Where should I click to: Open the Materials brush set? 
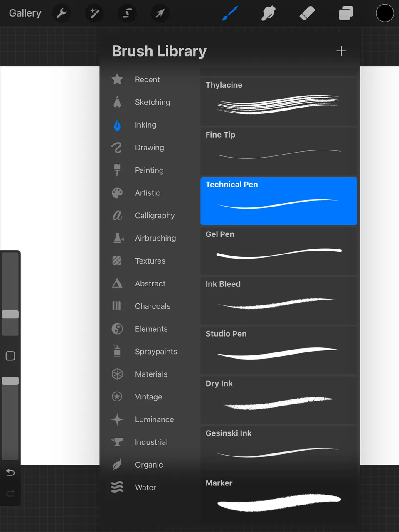point(150,374)
